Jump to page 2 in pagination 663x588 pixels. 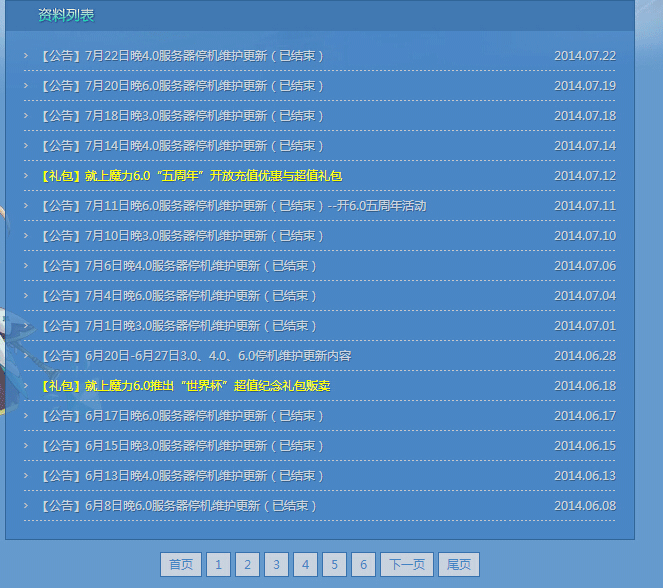click(x=247, y=565)
